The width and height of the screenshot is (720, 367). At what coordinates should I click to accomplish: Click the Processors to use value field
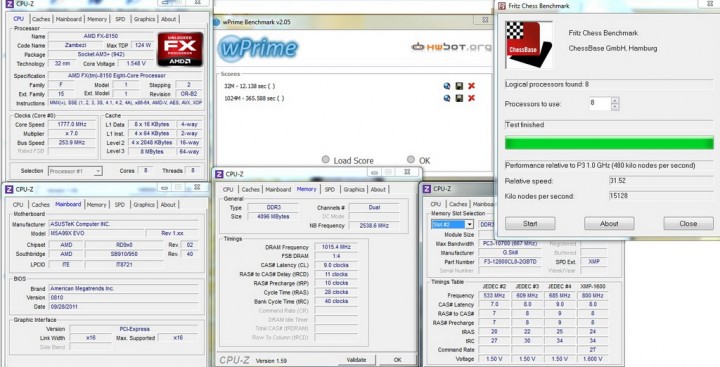tap(600, 103)
